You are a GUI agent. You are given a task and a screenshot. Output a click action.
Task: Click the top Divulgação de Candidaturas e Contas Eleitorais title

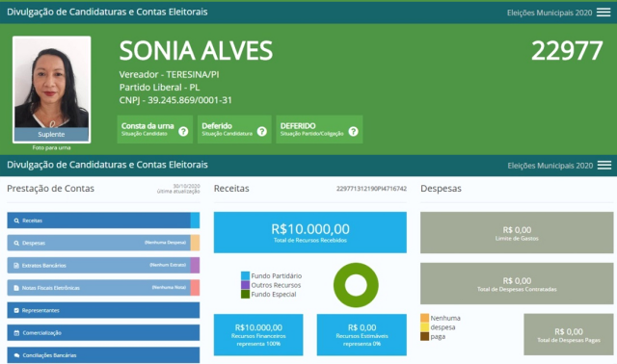(x=107, y=12)
